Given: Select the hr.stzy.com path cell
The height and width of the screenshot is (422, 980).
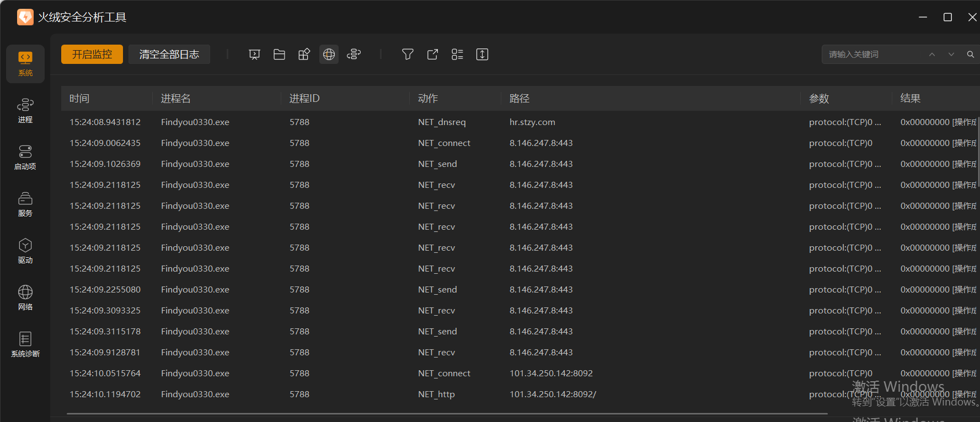Looking at the screenshot, I should point(532,122).
